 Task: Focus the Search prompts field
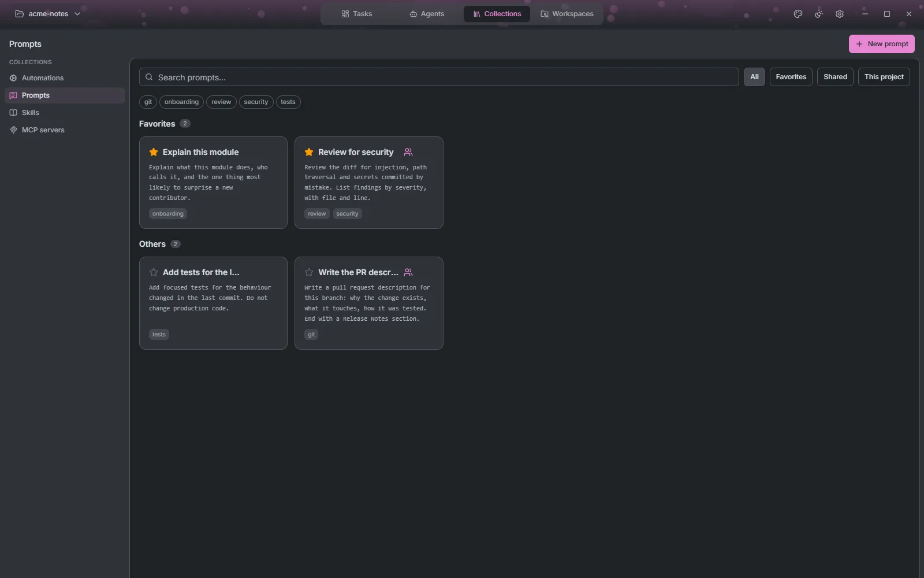point(439,77)
